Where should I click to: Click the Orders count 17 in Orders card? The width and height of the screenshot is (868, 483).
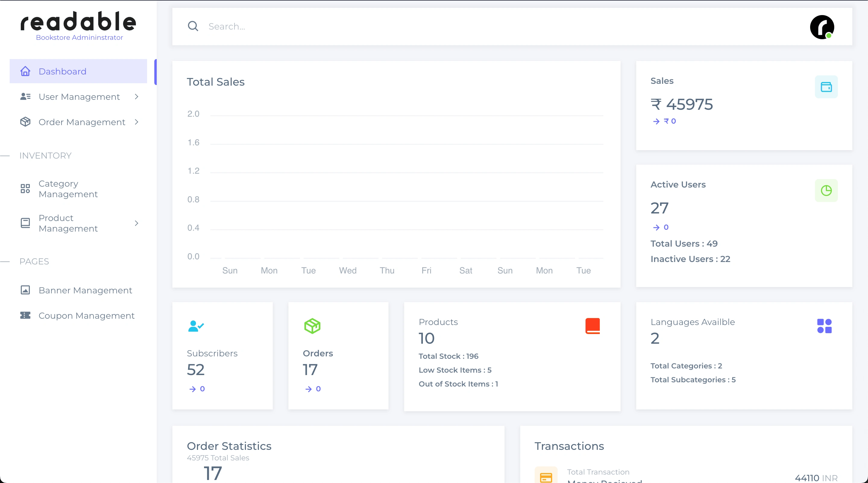coord(310,370)
